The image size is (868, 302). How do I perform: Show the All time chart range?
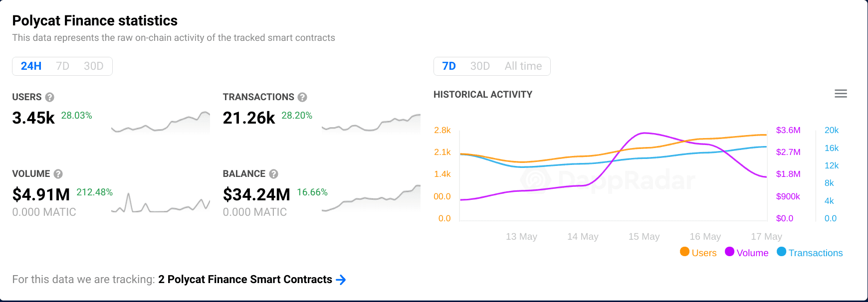[523, 66]
